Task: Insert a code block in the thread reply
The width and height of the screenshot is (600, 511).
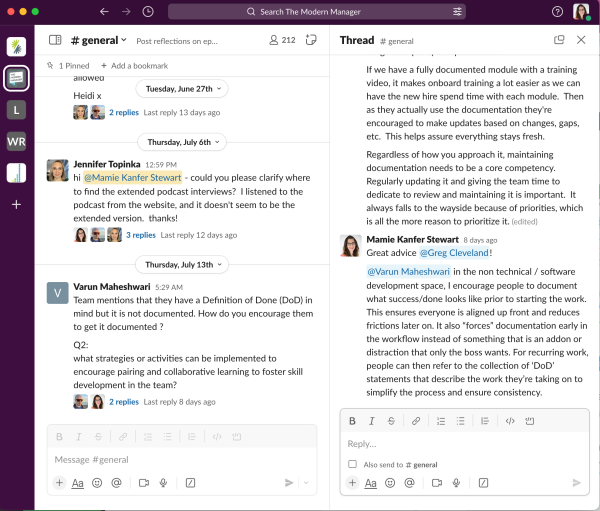Action: pos(530,421)
